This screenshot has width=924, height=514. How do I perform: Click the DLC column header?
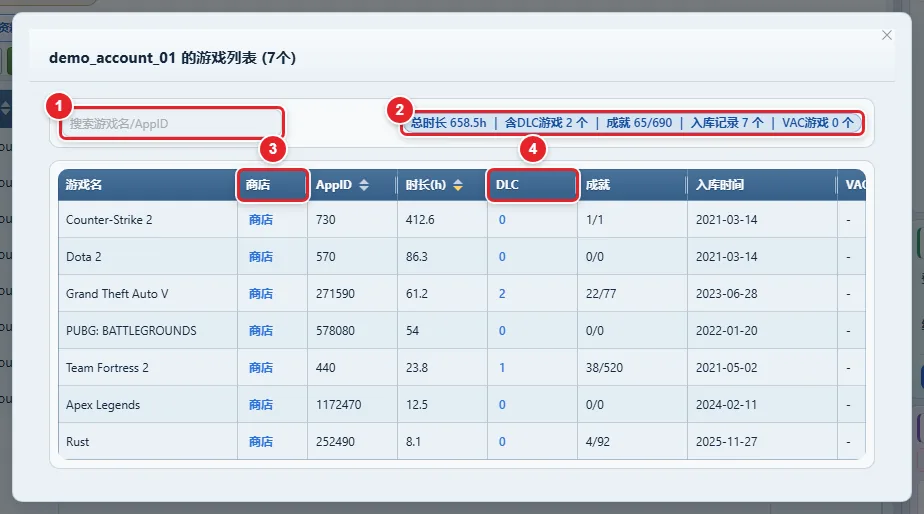pos(532,185)
